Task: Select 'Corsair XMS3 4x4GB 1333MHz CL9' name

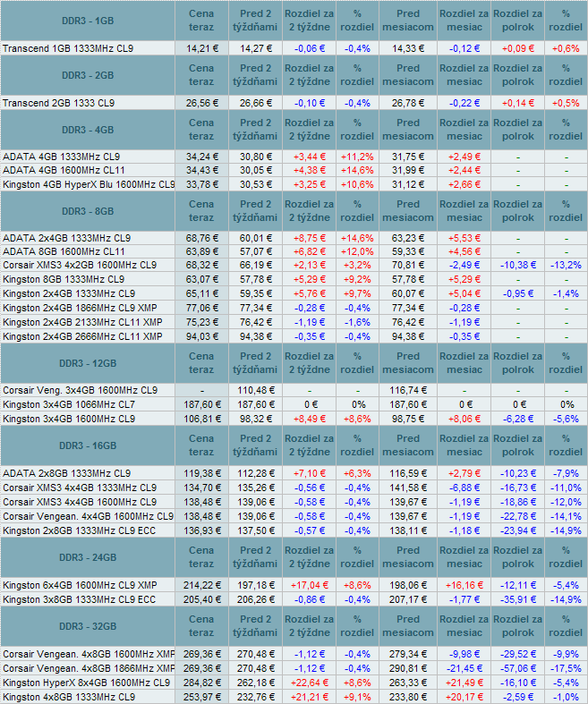Action: [80, 488]
